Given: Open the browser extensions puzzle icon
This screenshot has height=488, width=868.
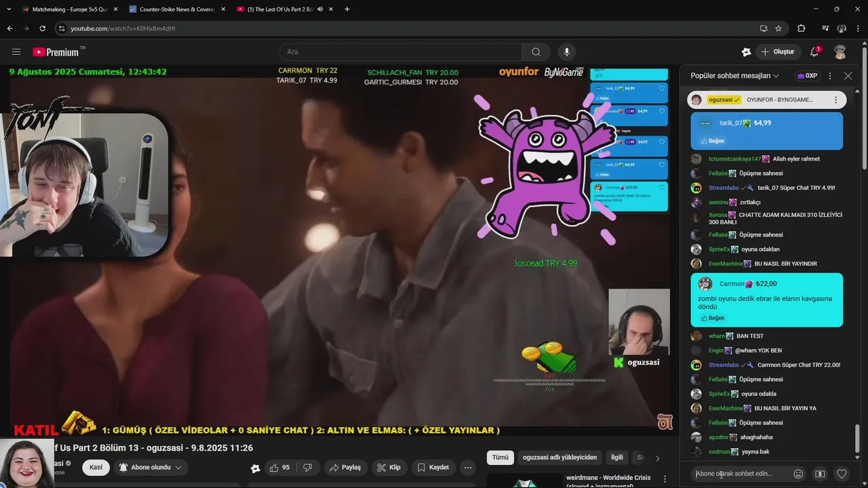Looking at the screenshot, I should 802,28.
